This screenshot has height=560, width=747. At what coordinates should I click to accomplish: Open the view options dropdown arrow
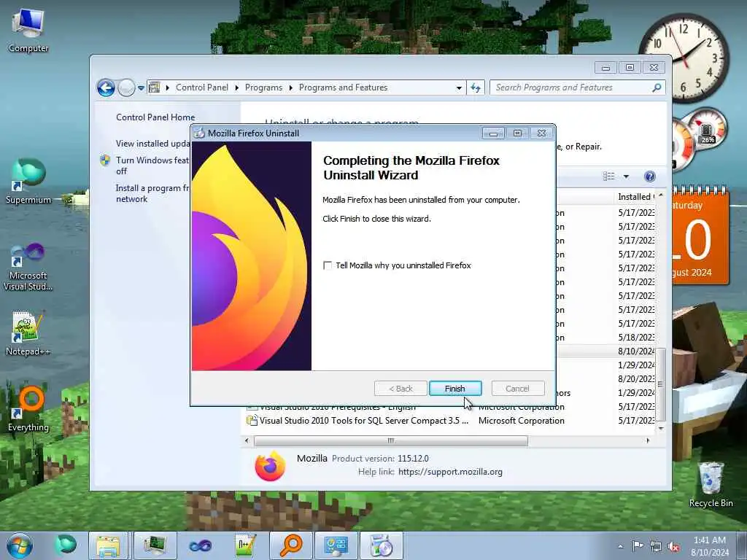pos(626,176)
